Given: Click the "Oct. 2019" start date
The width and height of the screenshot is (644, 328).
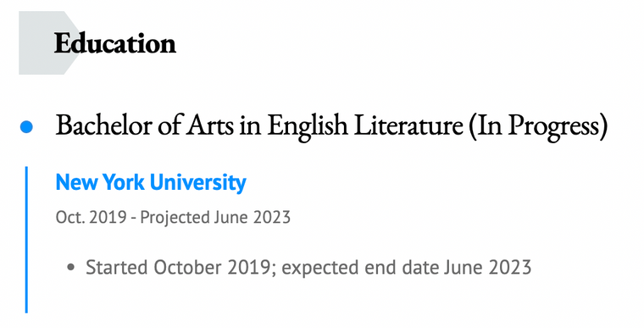Looking at the screenshot, I should coord(92,217).
